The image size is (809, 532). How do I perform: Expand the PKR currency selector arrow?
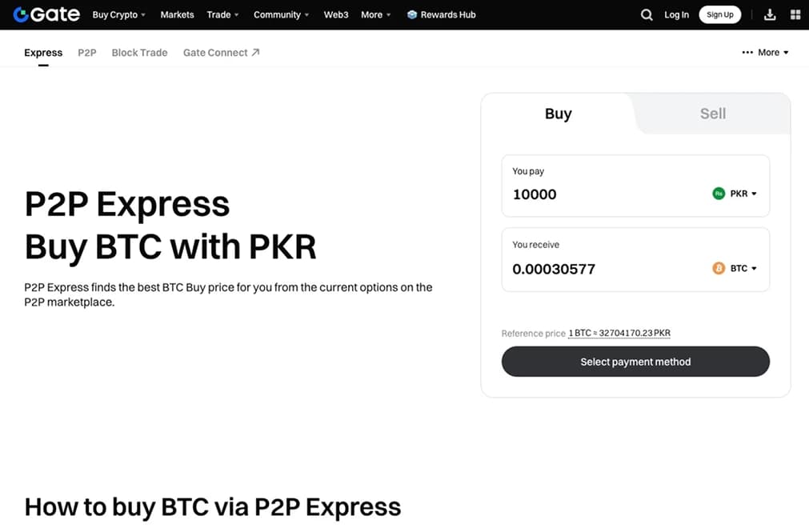coord(755,194)
